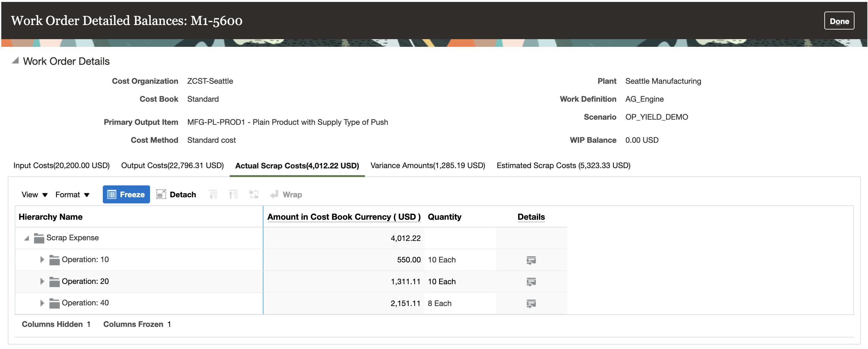
Task: Click Amount in Cost Book Currency column header
Action: tap(343, 217)
